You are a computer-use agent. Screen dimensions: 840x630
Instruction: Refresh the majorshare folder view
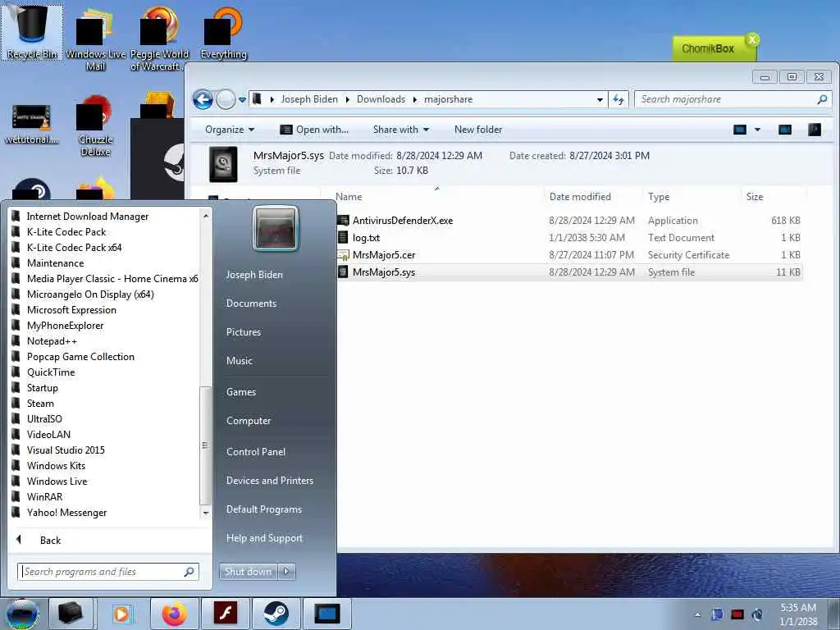pos(619,99)
